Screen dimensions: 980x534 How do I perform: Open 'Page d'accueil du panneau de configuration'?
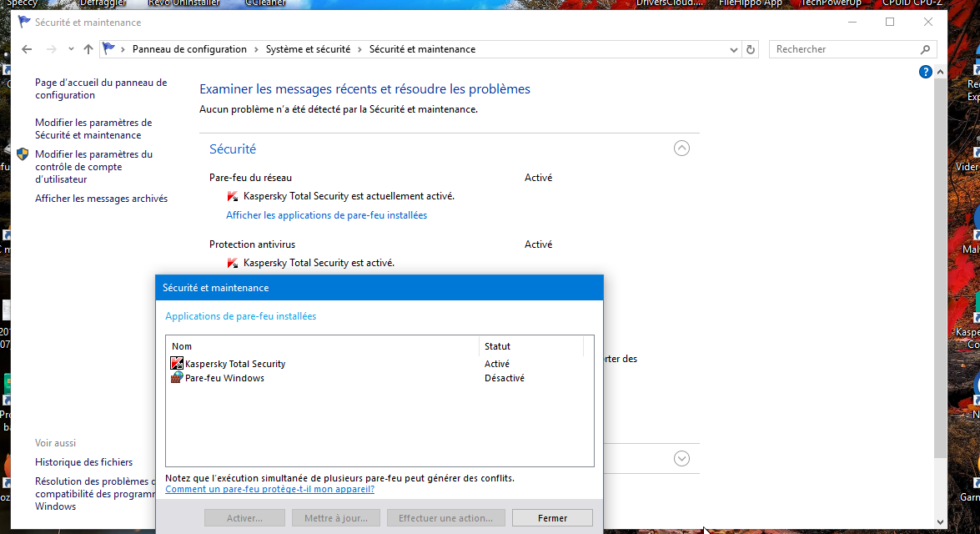pyautogui.click(x=101, y=88)
